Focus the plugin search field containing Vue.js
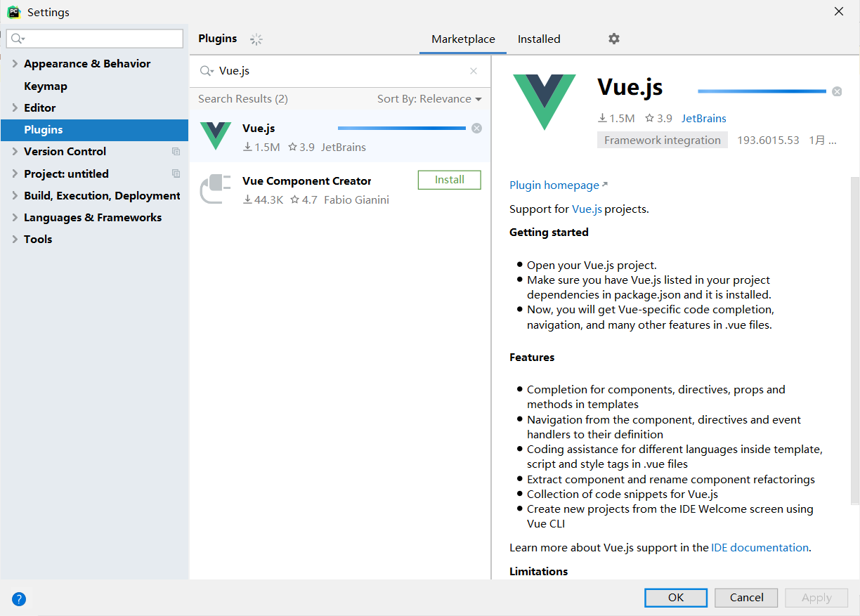860x616 pixels. tap(341, 71)
